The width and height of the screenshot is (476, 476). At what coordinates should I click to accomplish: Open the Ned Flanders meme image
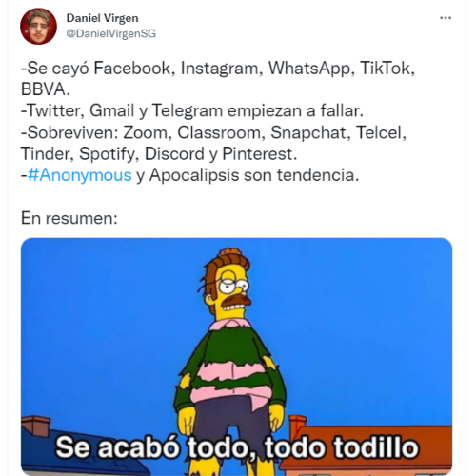click(x=236, y=356)
